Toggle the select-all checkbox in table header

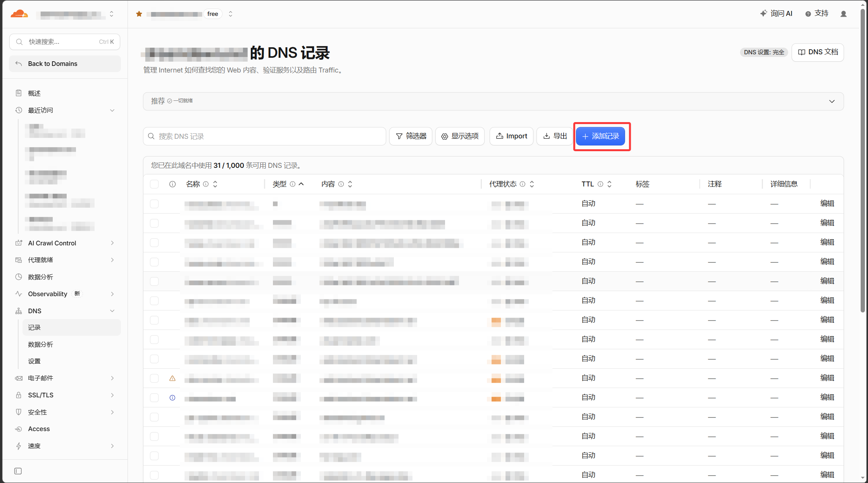point(154,184)
